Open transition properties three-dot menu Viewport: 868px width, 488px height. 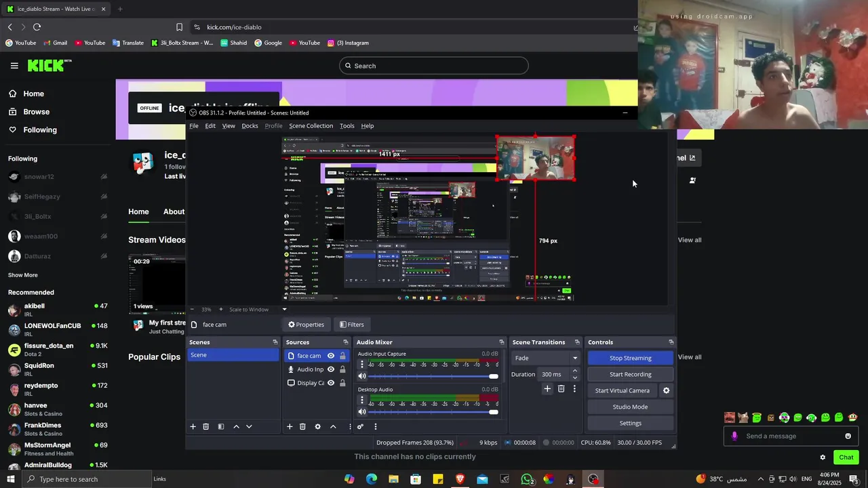(x=574, y=389)
